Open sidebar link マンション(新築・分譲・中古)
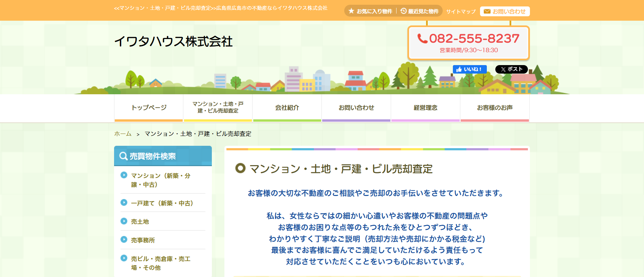Viewport: 644px width, 277px height. click(x=161, y=180)
